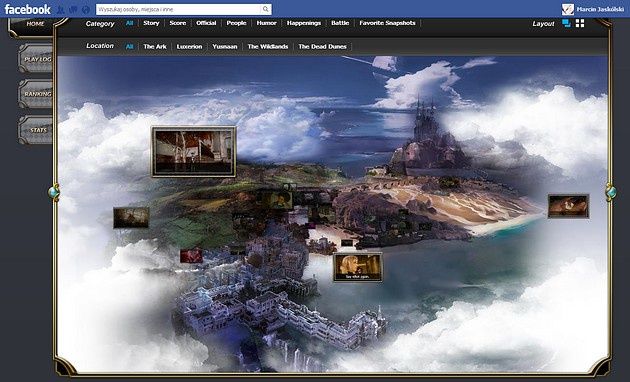
Task: Filter location to The Dead Dunes
Action: [x=322, y=47]
